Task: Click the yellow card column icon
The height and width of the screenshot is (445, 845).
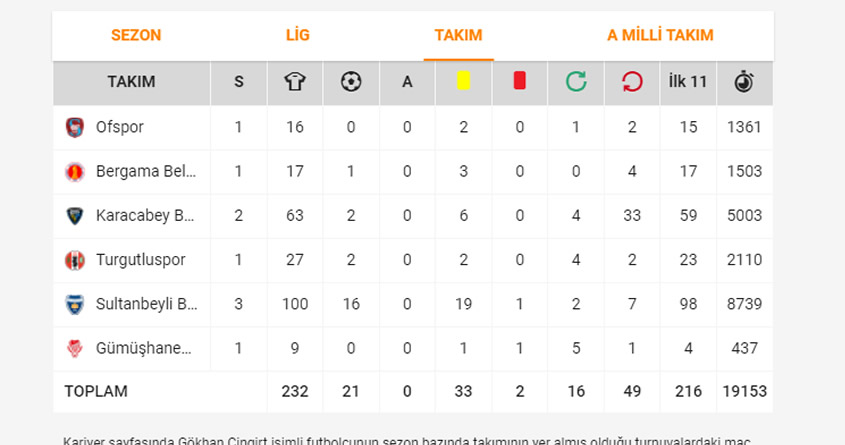Action: coord(463,81)
